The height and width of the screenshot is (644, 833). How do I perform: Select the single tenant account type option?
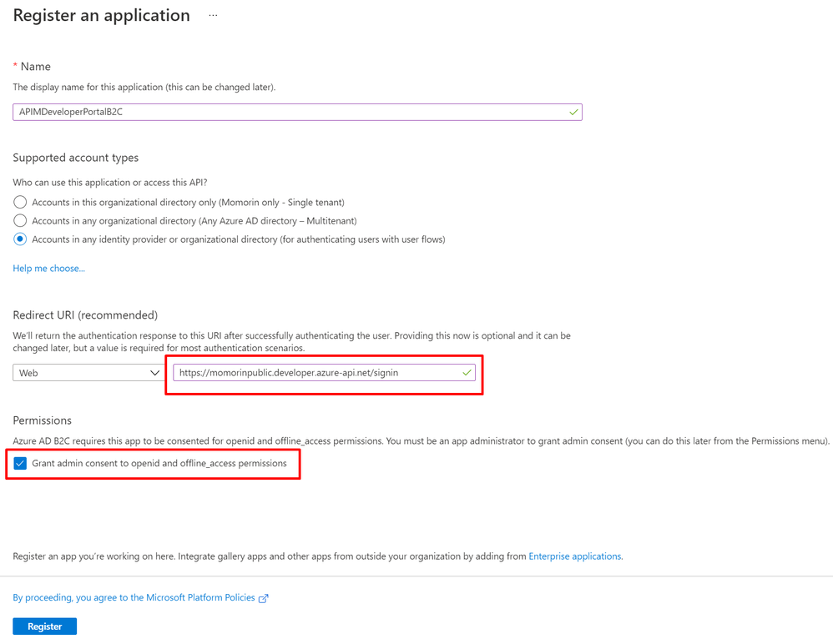click(x=20, y=202)
